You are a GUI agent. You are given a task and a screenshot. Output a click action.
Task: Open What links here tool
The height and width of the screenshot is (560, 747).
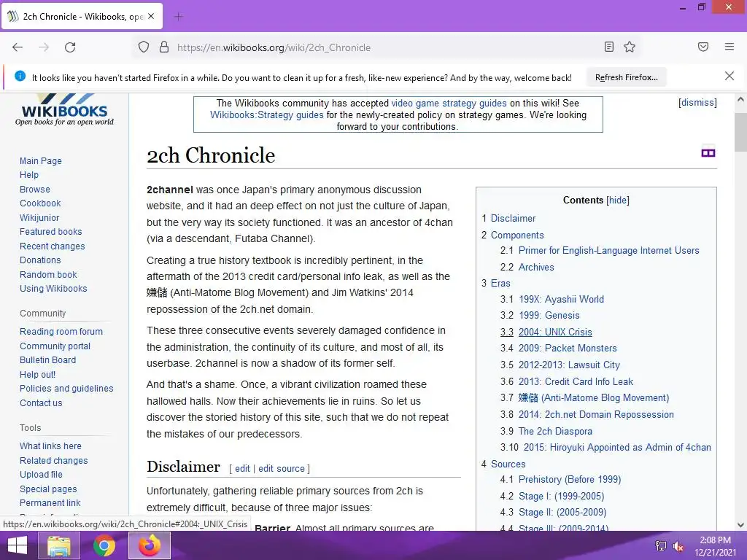[x=50, y=446]
